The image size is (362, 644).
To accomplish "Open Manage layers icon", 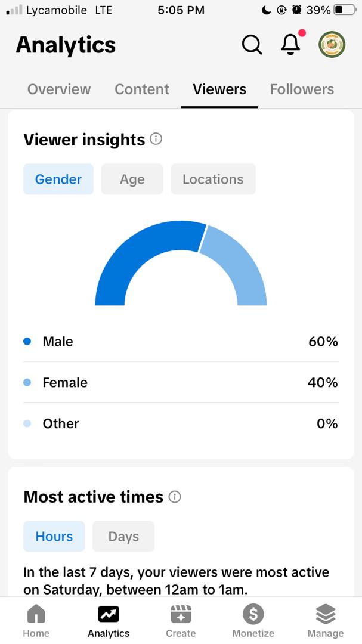I will point(326,614).
